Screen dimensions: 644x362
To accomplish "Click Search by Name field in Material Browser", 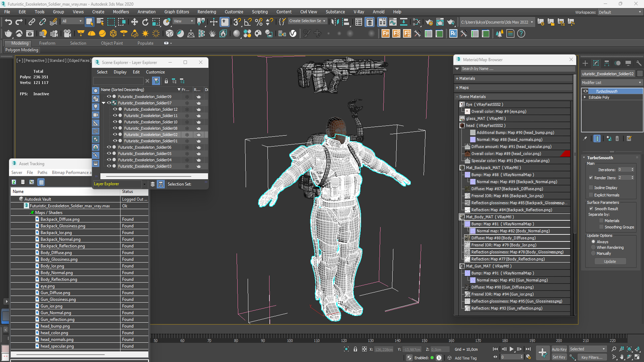I will pos(518,69).
